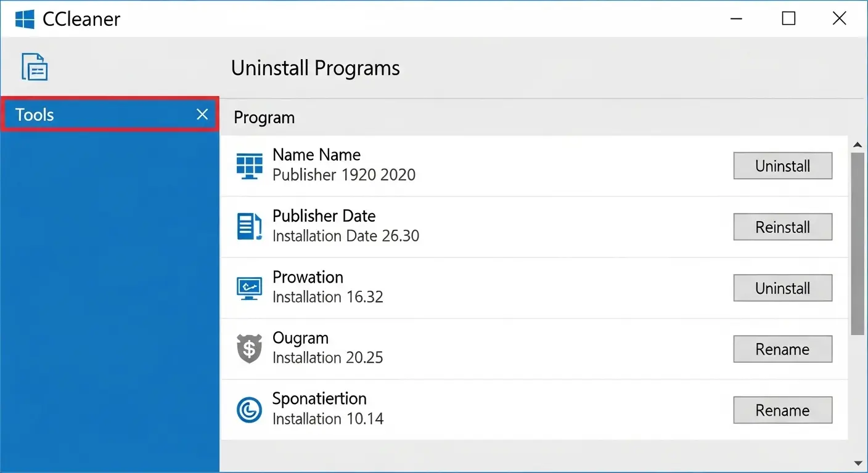The height and width of the screenshot is (473, 868).
Task: Click the Uninstall Programs heading
Action: [x=315, y=68]
